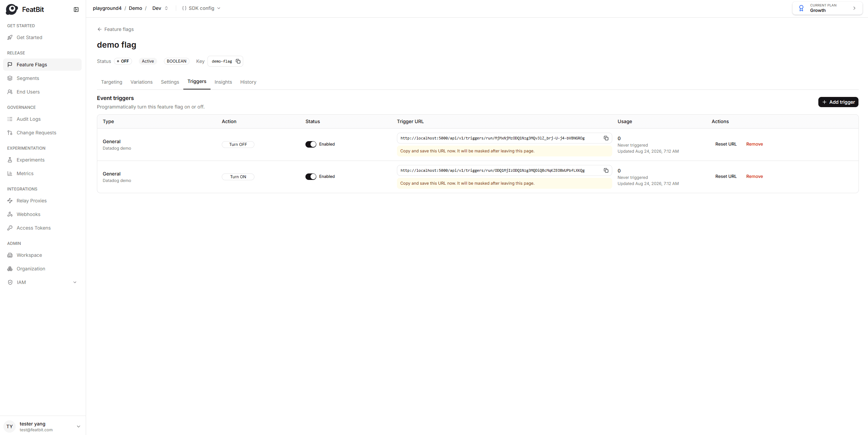The width and height of the screenshot is (868, 435).
Task: Click the Organization icon
Action: pos(10,269)
